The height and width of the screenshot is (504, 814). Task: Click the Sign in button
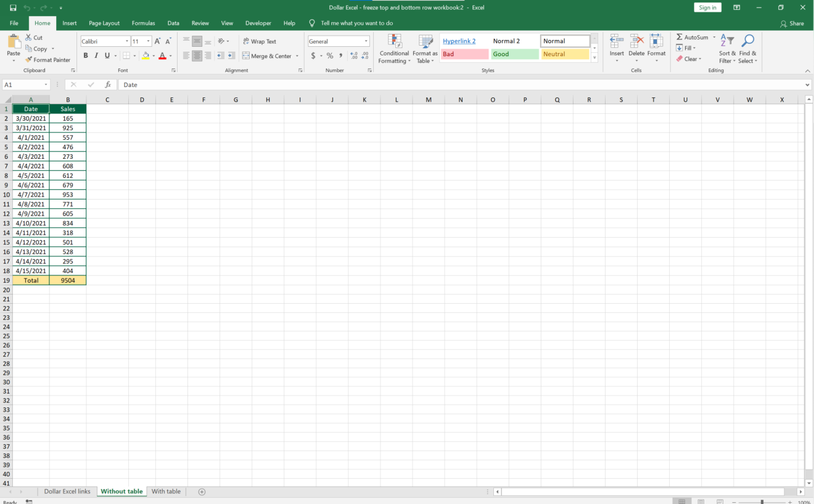click(x=707, y=7)
